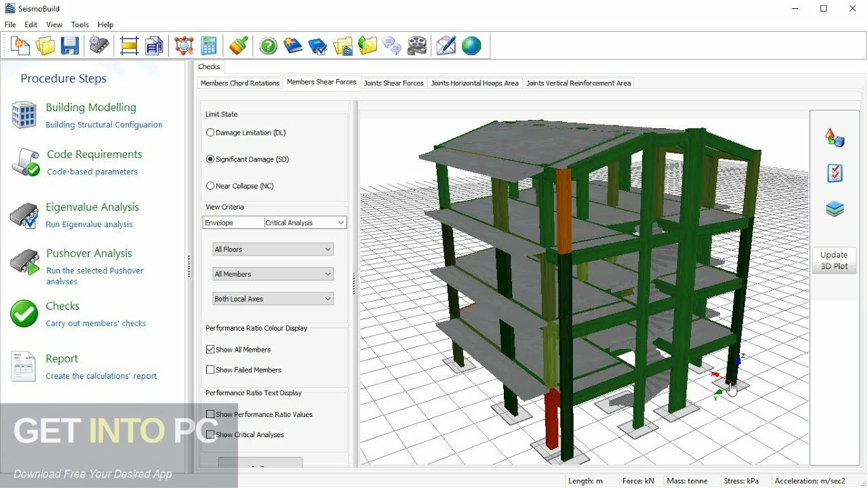
Task: Click the node network magnifier toolbar icon
Action: coord(184,45)
